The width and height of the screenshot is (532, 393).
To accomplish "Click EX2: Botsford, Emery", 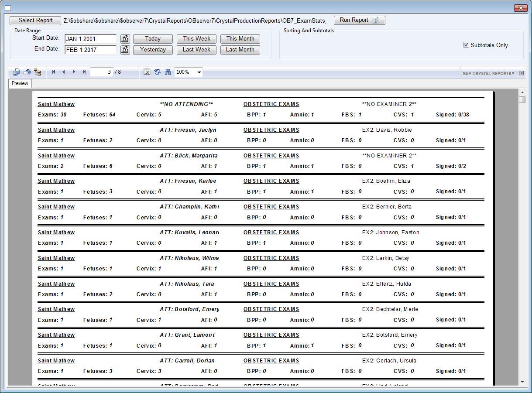I will coord(390,335).
